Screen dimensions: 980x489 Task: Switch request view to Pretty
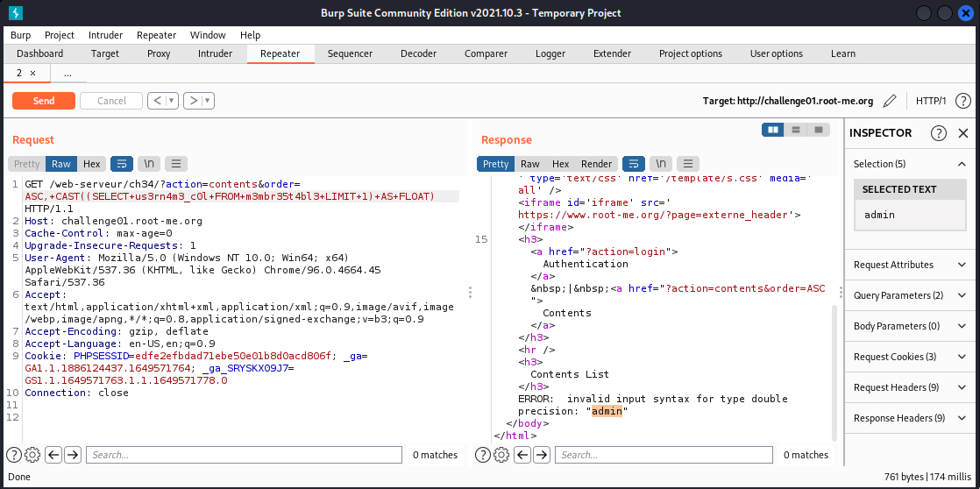[27, 164]
